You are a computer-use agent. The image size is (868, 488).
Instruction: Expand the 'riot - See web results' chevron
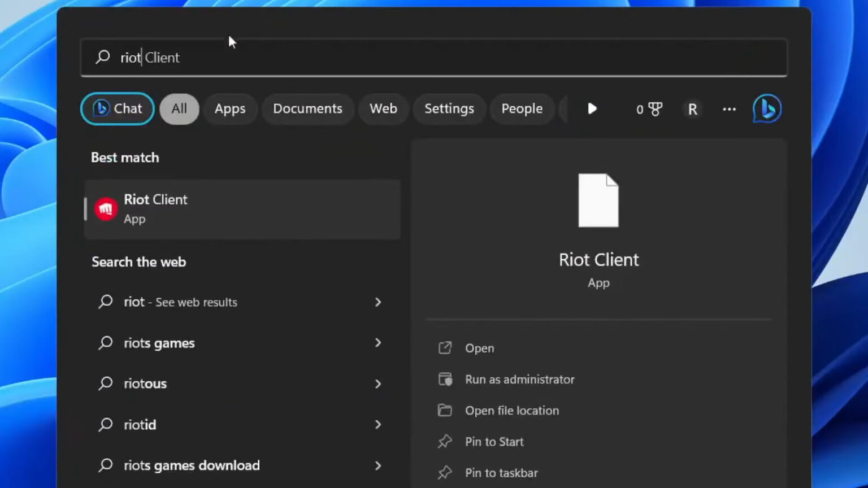(x=378, y=302)
